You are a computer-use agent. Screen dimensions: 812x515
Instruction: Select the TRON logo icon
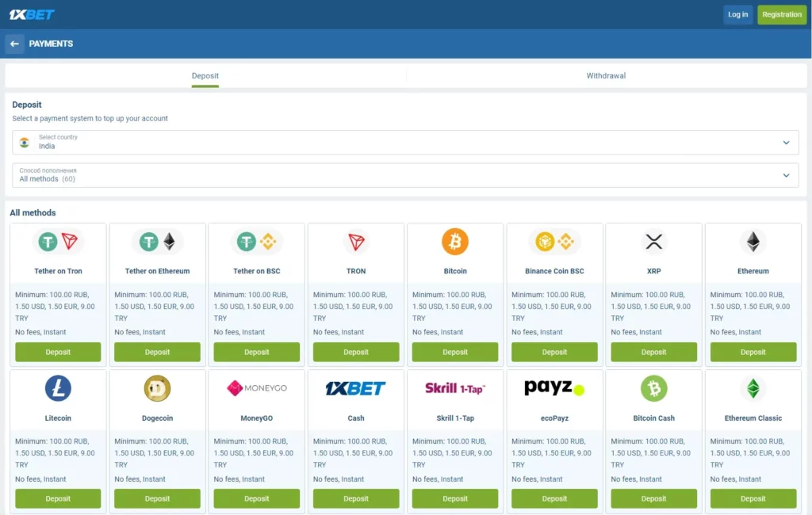[355, 242]
